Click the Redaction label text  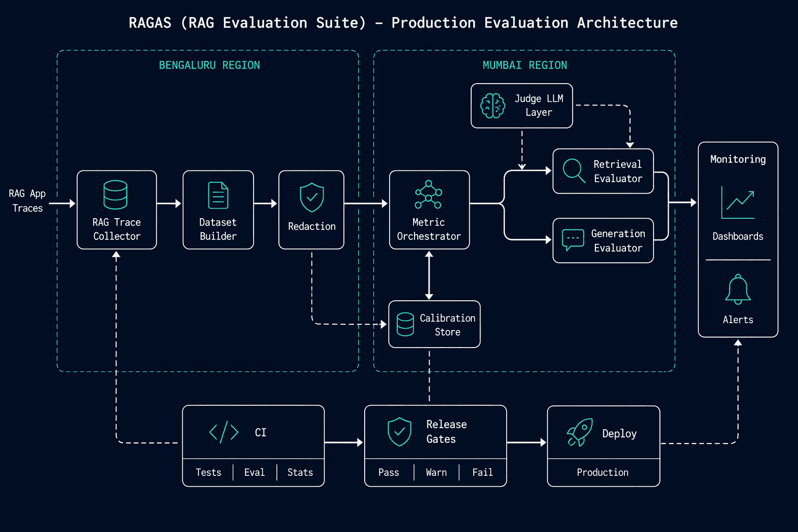312,227
